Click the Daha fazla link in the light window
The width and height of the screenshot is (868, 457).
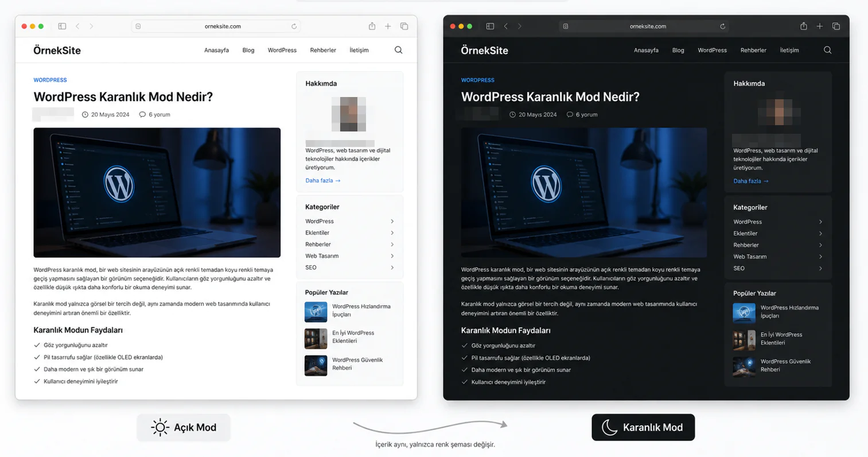tap(323, 180)
